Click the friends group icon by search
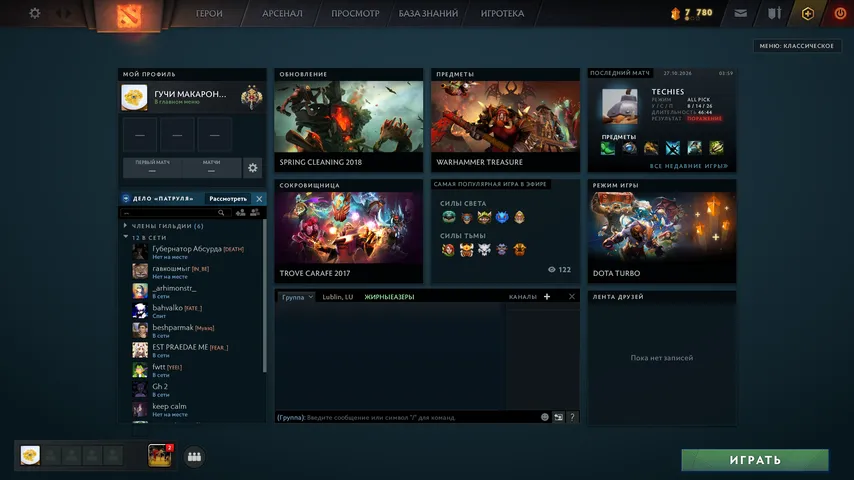The height and width of the screenshot is (480, 854). (x=255, y=213)
